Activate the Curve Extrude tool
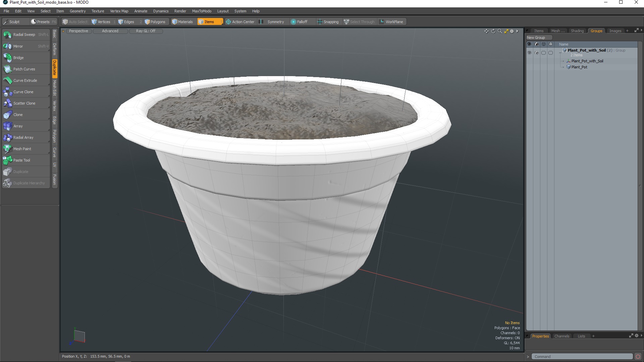The width and height of the screenshot is (644, 362). click(25, 80)
